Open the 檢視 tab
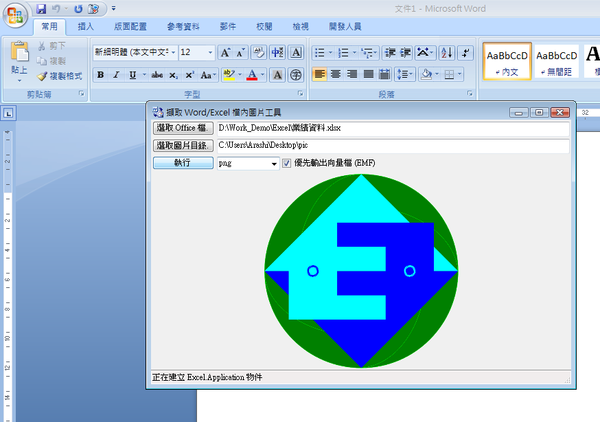The width and height of the screenshot is (600, 422). (x=300, y=26)
